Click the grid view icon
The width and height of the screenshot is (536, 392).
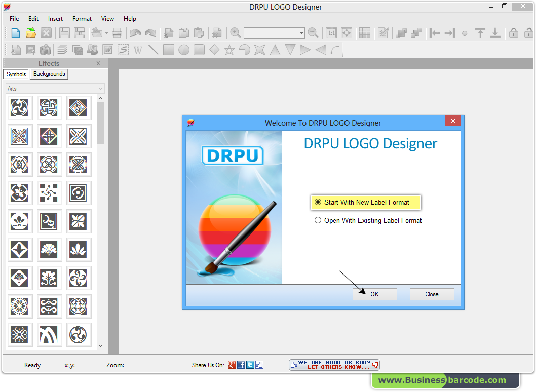click(x=364, y=33)
